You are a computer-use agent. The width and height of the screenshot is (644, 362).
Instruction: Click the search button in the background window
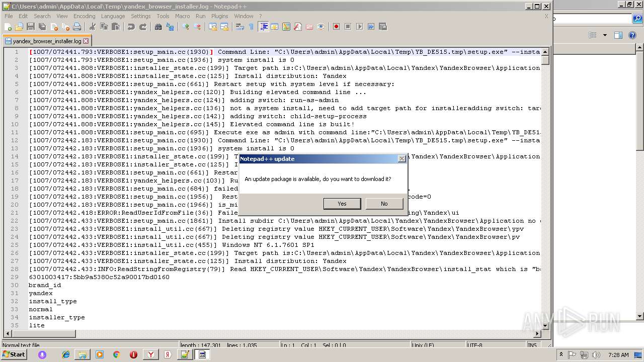tap(637, 19)
